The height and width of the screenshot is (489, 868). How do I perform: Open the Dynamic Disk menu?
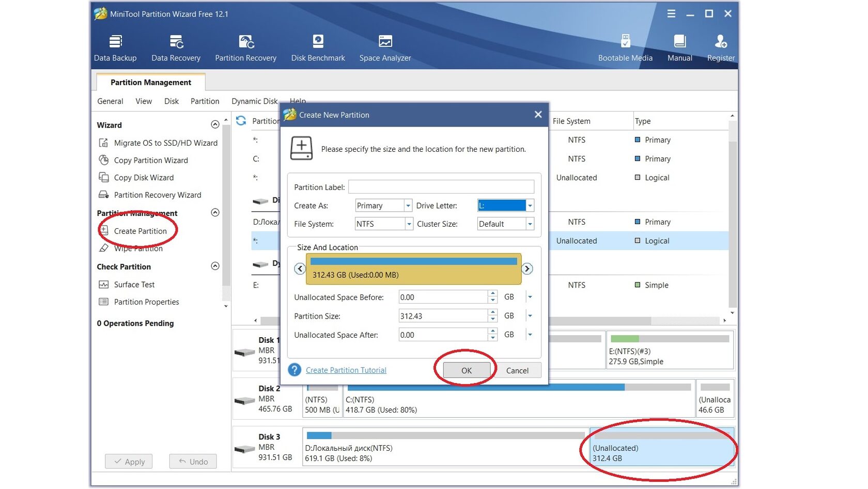click(x=254, y=101)
